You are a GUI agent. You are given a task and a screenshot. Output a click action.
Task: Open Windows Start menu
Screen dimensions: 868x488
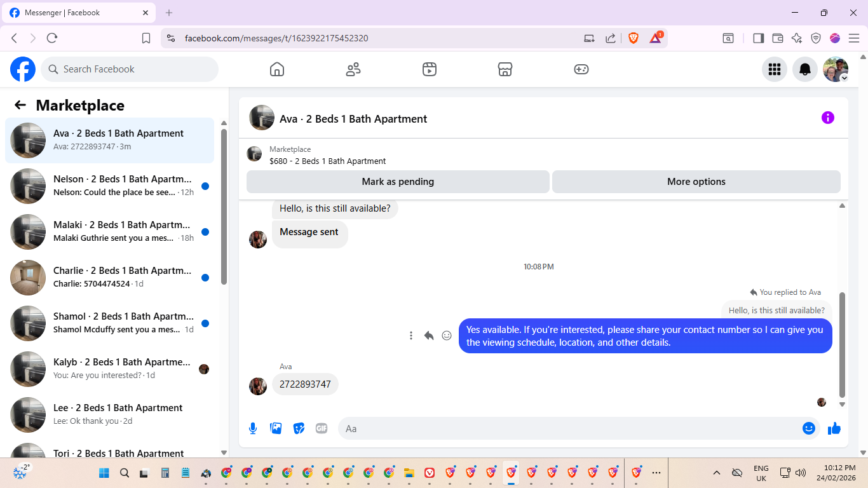(104, 473)
